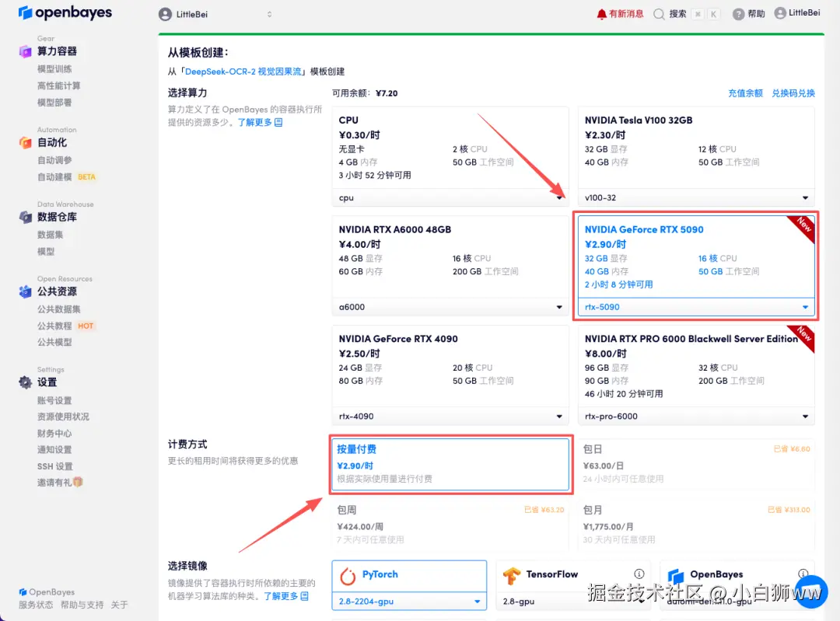Screen dimensions: 840x621
Task: Open 高性能计算 in the sidebar
Action: point(59,85)
